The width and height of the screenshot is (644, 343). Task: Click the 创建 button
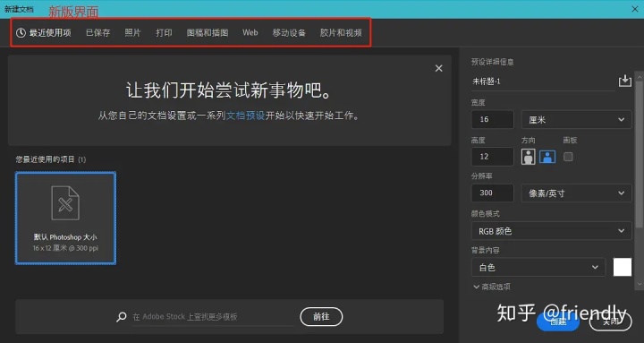click(558, 322)
